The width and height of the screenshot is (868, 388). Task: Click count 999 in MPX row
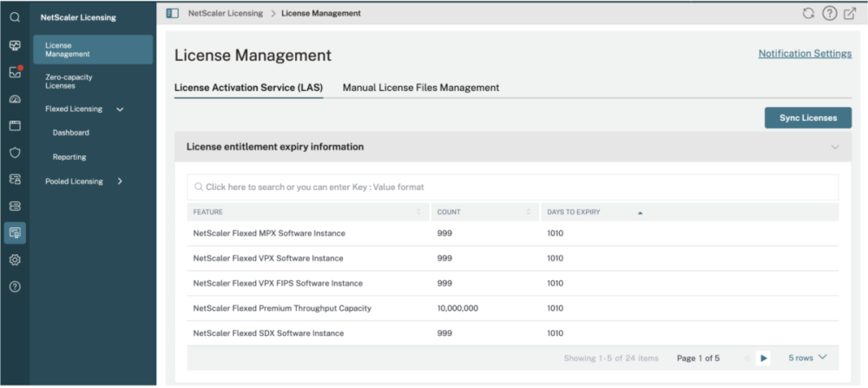click(x=444, y=233)
